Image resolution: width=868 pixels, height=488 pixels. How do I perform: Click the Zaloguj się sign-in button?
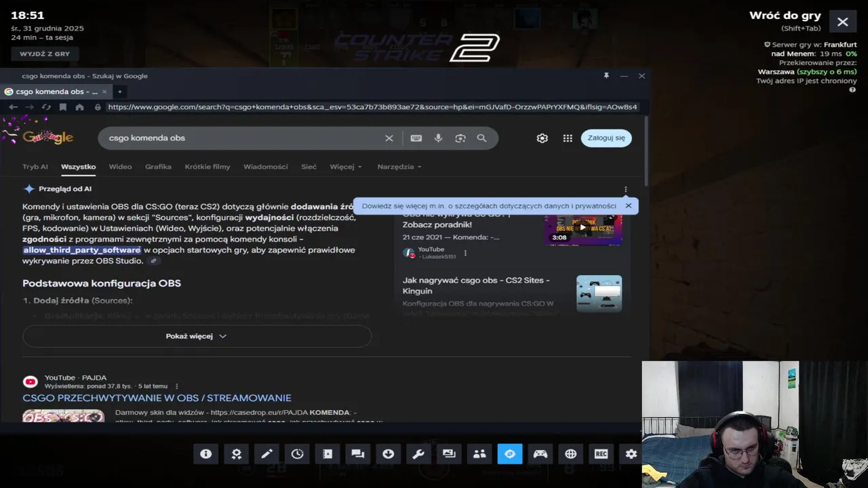(x=606, y=138)
